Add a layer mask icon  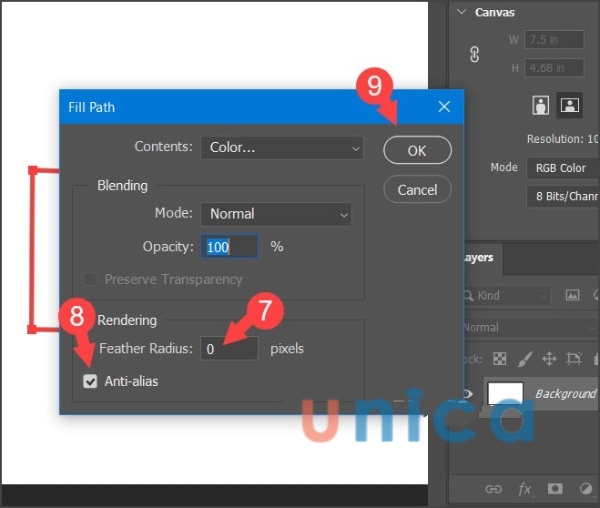(x=555, y=488)
